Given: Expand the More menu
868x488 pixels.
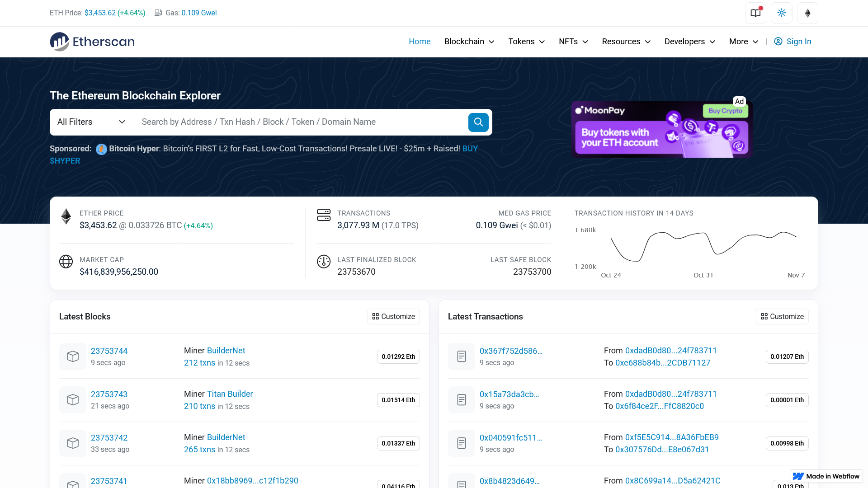Looking at the screenshot, I should [x=744, y=42].
